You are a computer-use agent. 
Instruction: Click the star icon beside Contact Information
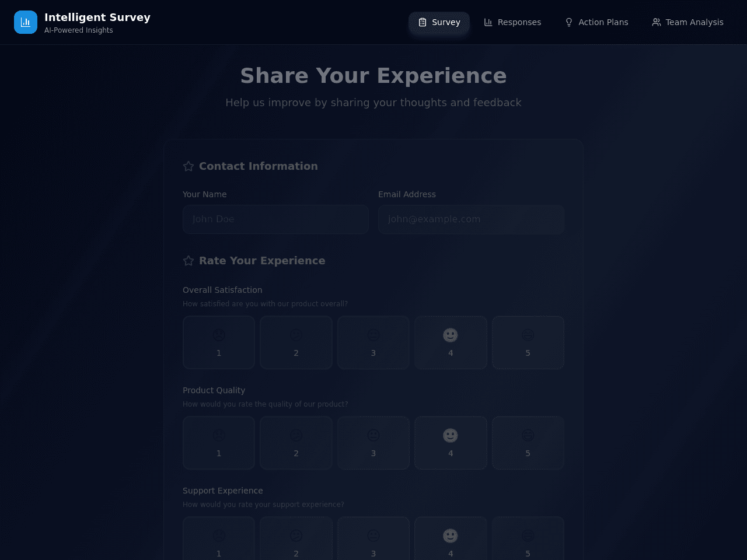point(188,166)
